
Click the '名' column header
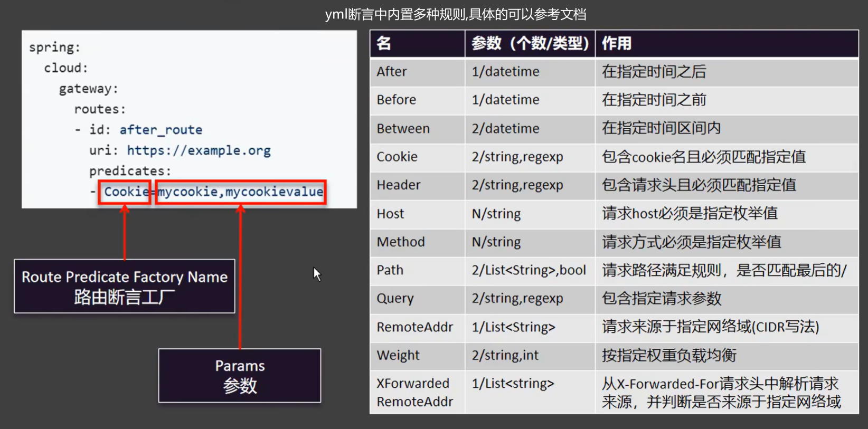pyautogui.click(x=417, y=44)
